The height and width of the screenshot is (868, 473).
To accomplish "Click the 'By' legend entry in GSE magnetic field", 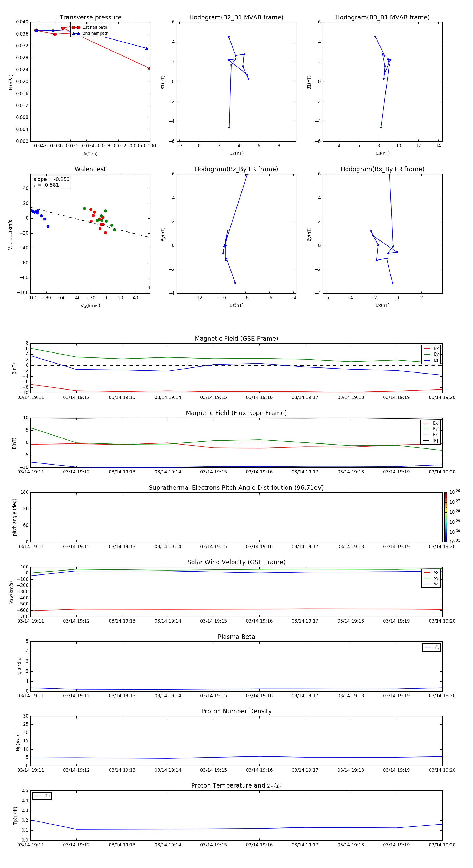I will pos(431,354).
